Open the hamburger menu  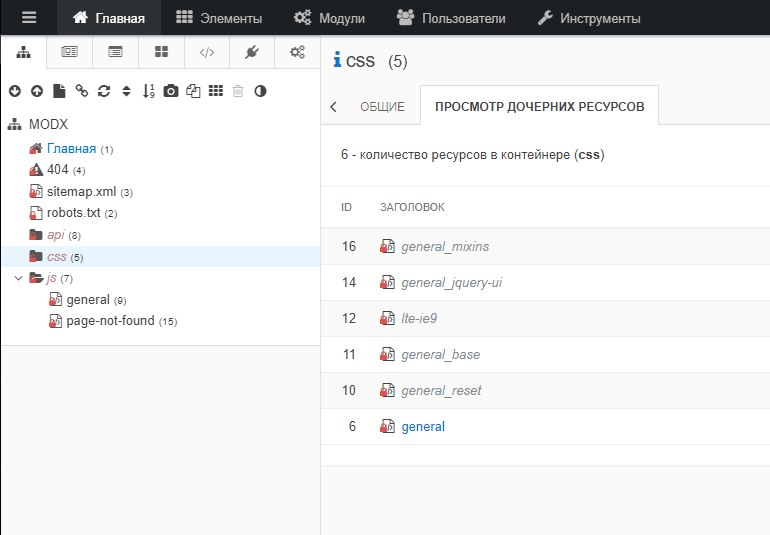[29, 18]
